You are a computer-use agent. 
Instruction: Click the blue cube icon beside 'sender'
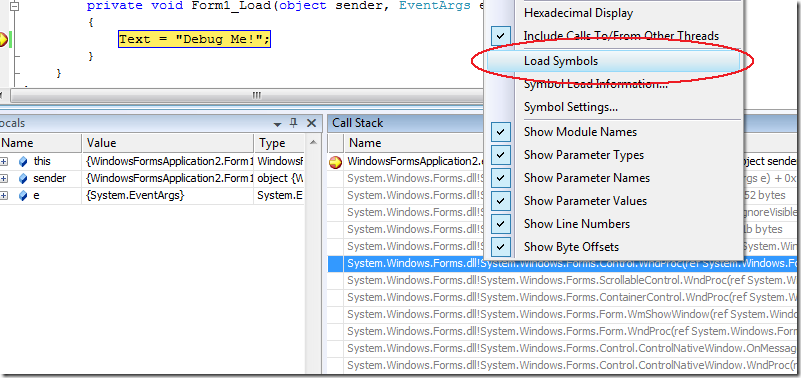(23, 178)
